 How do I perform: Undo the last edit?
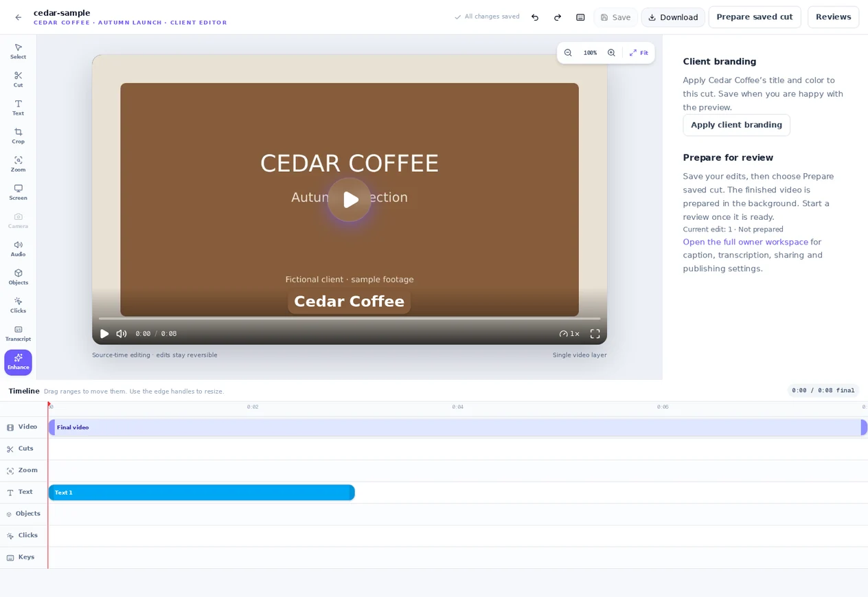pos(535,17)
